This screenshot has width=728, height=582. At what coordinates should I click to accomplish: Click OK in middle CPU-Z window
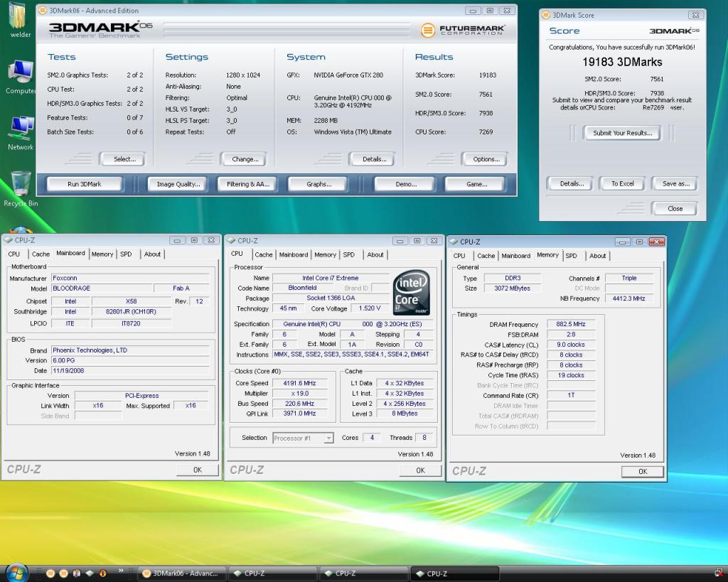point(420,470)
